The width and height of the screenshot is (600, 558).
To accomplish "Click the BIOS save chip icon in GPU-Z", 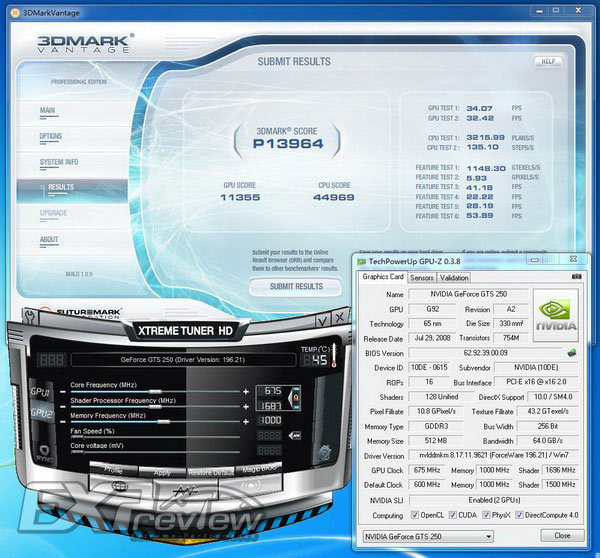I will [x=572, y=353].
